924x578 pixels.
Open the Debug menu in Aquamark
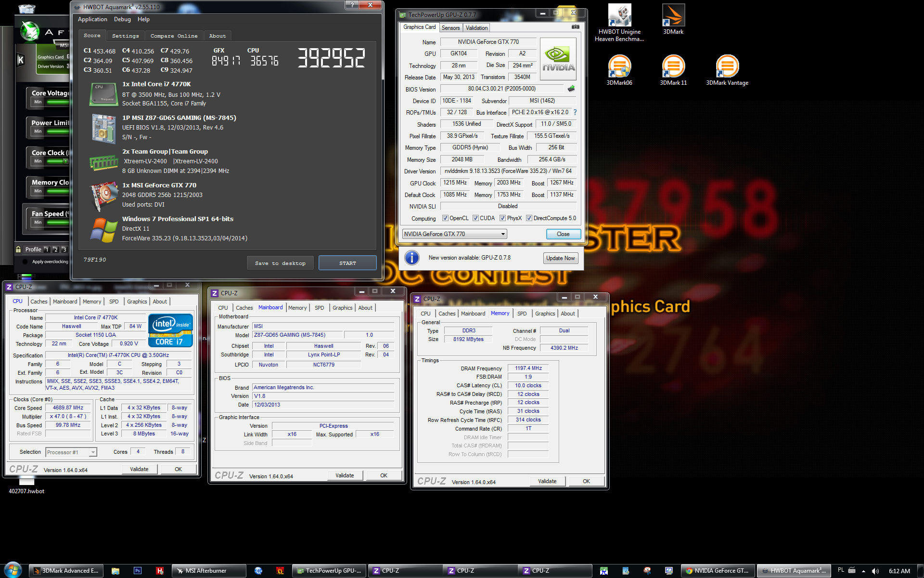pos(122,19)
